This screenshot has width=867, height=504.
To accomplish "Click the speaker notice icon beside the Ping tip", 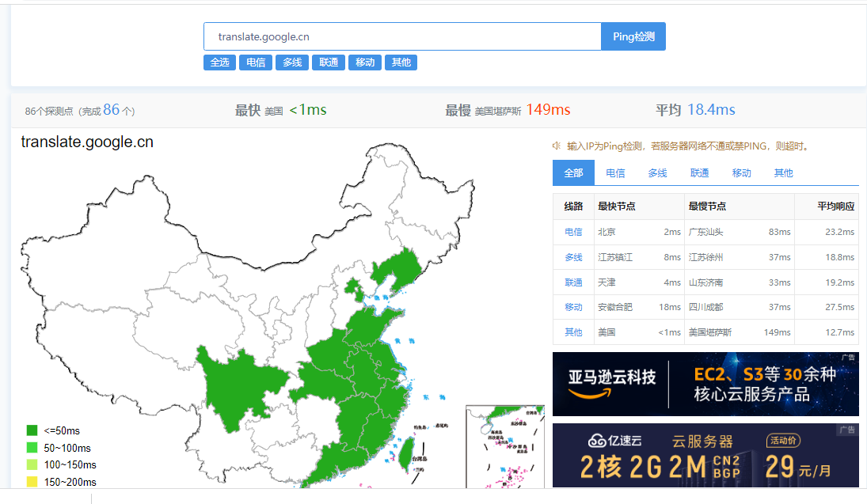I will click(557, 146).
